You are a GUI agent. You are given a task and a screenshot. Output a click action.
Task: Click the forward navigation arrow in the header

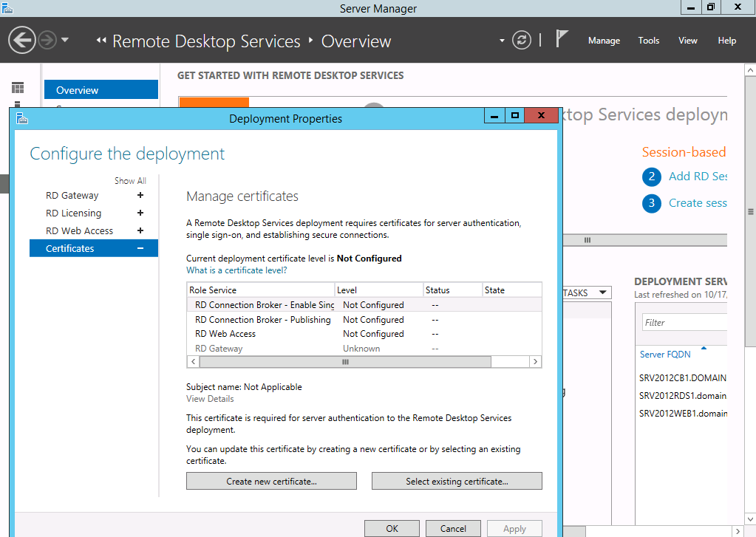[47, 40]
